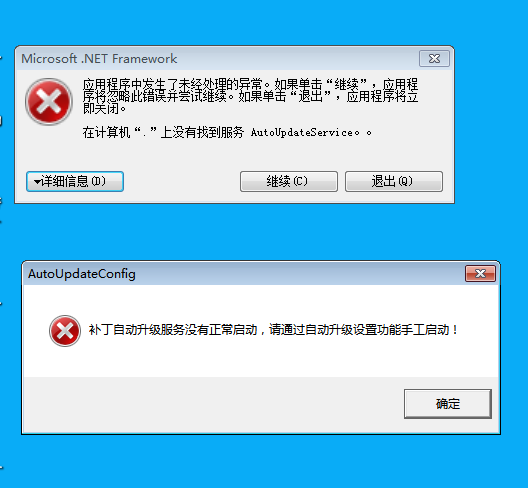Choose 继续(C) to continue the application
This screenshot has height=488, width=528.
coord(289,182)
